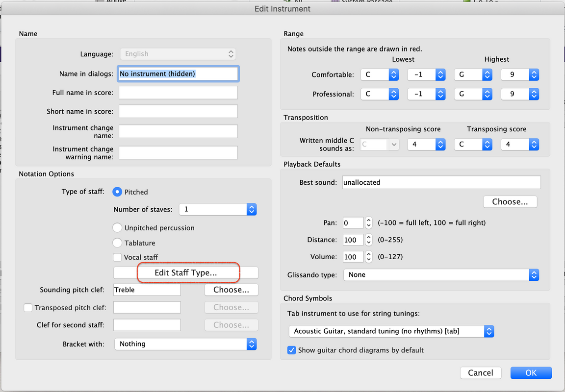
Task: Choose the Tablature staff option
Action: click(118, 243)
